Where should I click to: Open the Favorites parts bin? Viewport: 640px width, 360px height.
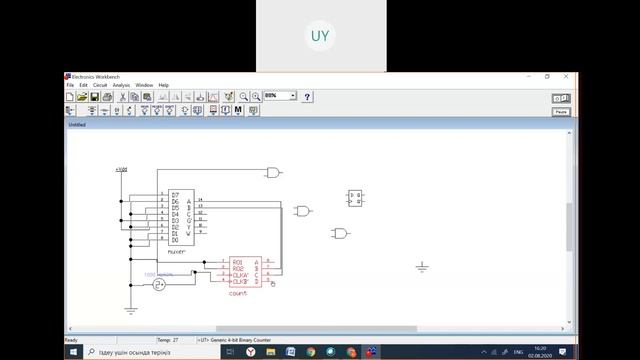point(70,110)
